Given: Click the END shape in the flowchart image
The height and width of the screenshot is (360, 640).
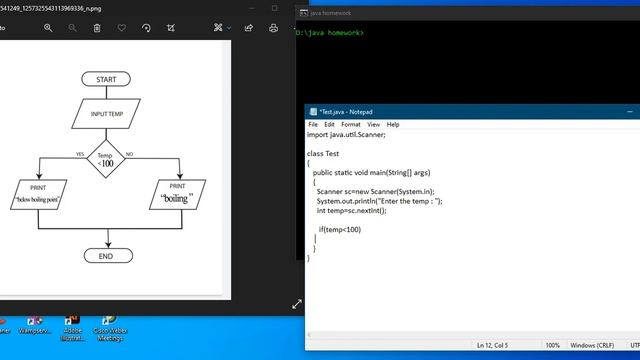Looking at the screenshot, I should [108, 256].
